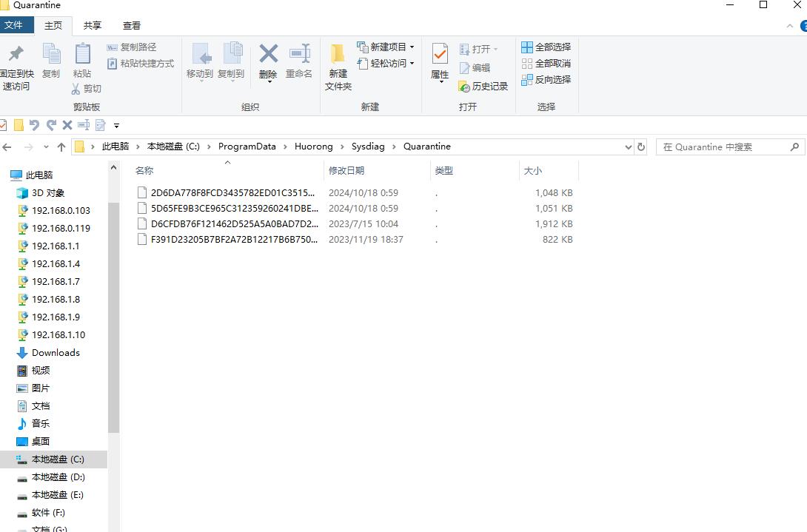The width and height of the screenshot is (807, 532).
Task: Click the 剪切 (Cut) icon
Action: (87, 89)
